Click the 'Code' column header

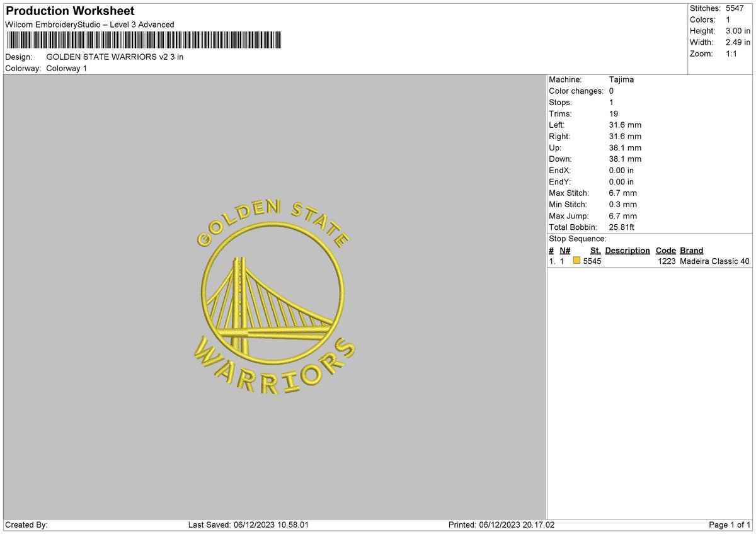[666, 250]
